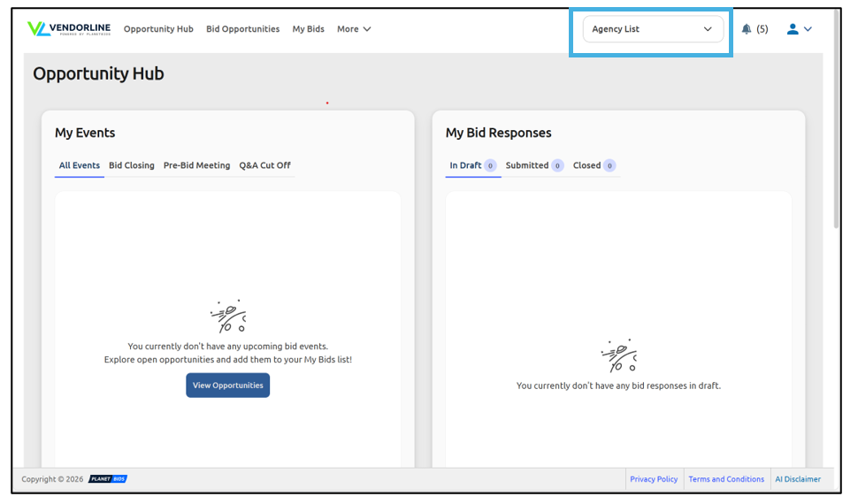Open the user profile icon menu
Image resolution: width=858 pixels, height=504 pixels.
click(793, 29)
